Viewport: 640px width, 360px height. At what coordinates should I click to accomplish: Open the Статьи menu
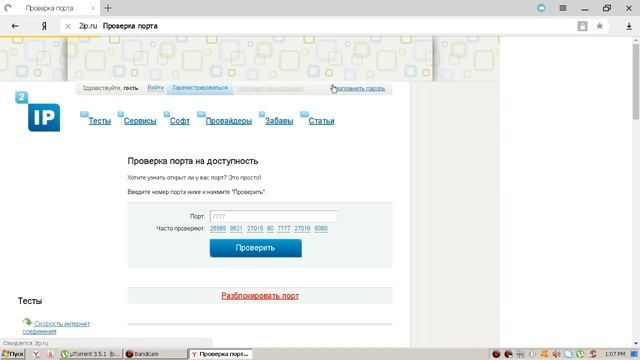(321, 121)
